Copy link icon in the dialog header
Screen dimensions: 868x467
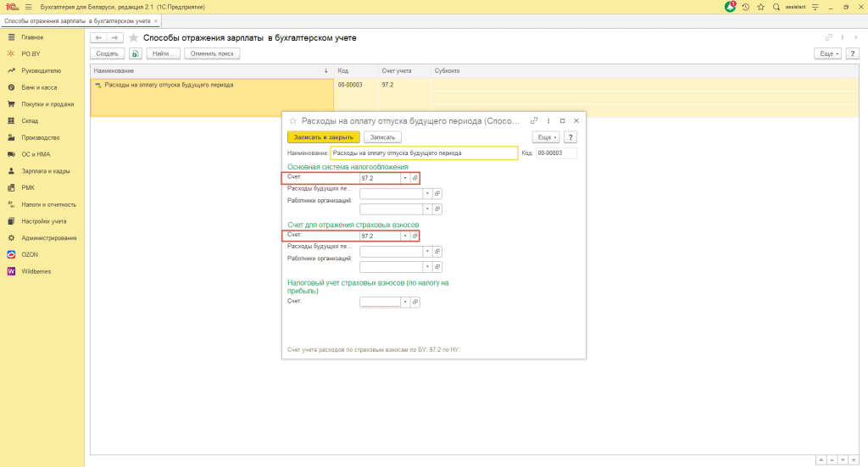pyautogui.click(x=534, y=121)
